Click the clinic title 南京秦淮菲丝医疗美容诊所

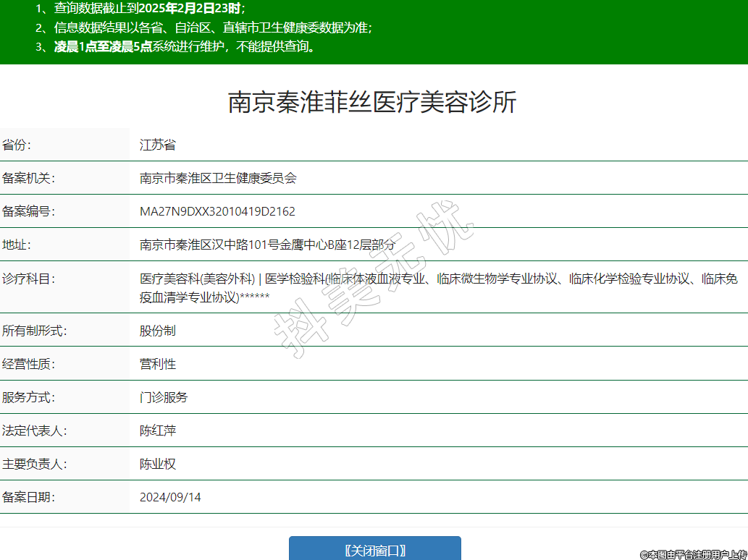[x=373, y=103]
